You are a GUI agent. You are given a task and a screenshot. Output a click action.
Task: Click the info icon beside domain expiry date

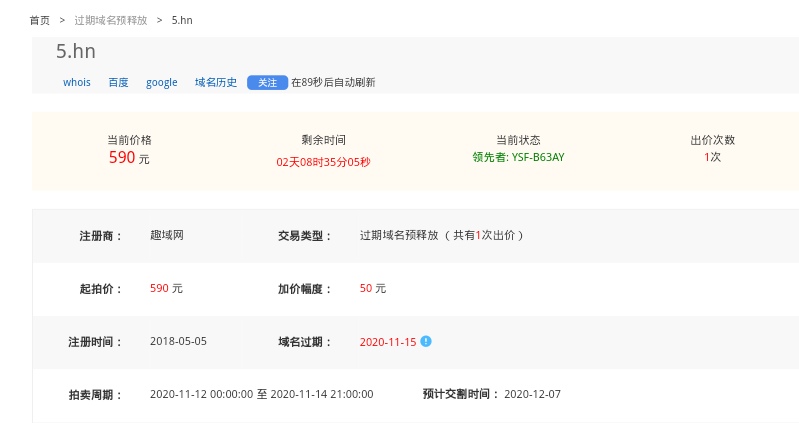[x=426, y=341]
